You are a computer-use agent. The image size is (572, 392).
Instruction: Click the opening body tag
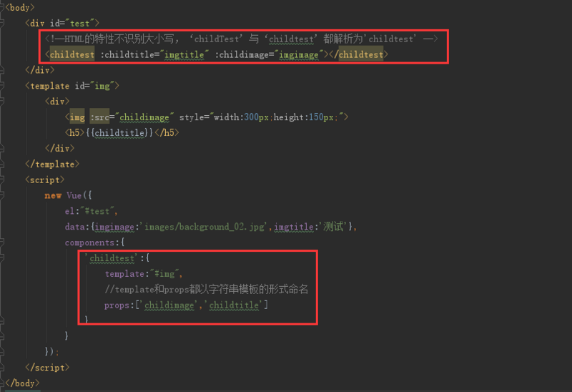20,7
